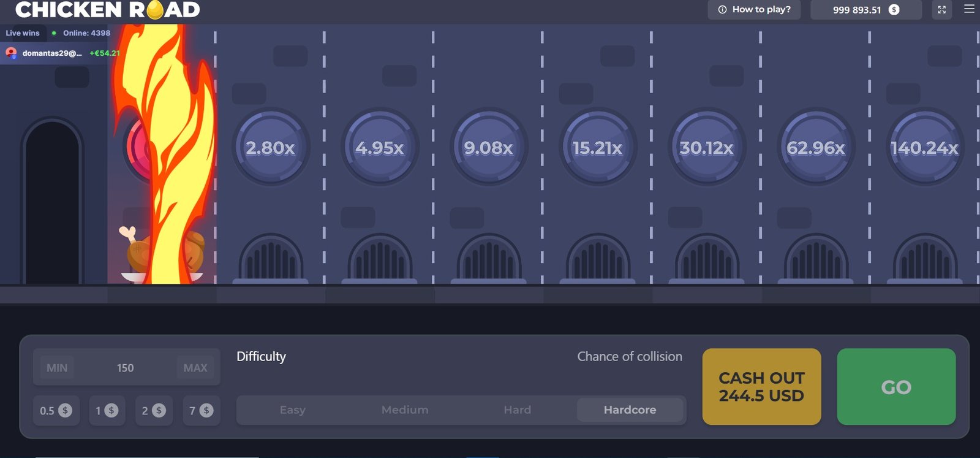Choose the 7 dollar quick bet
The image size is (980, 458).
(202, 411)
